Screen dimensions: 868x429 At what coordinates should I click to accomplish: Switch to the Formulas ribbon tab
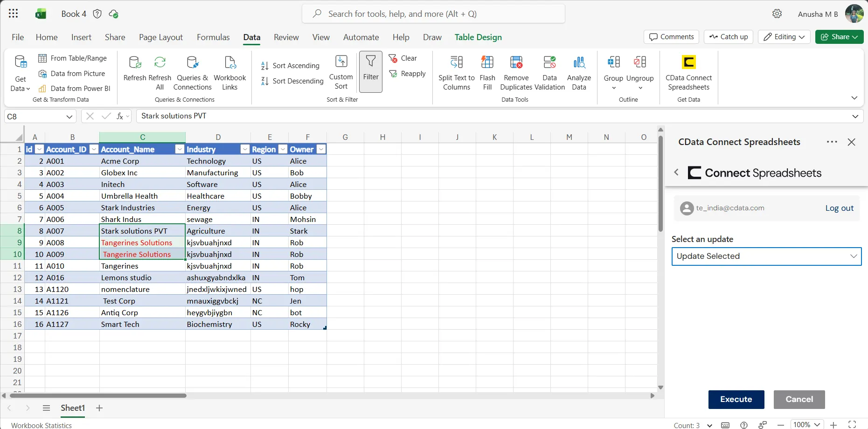tap(213, 37)
